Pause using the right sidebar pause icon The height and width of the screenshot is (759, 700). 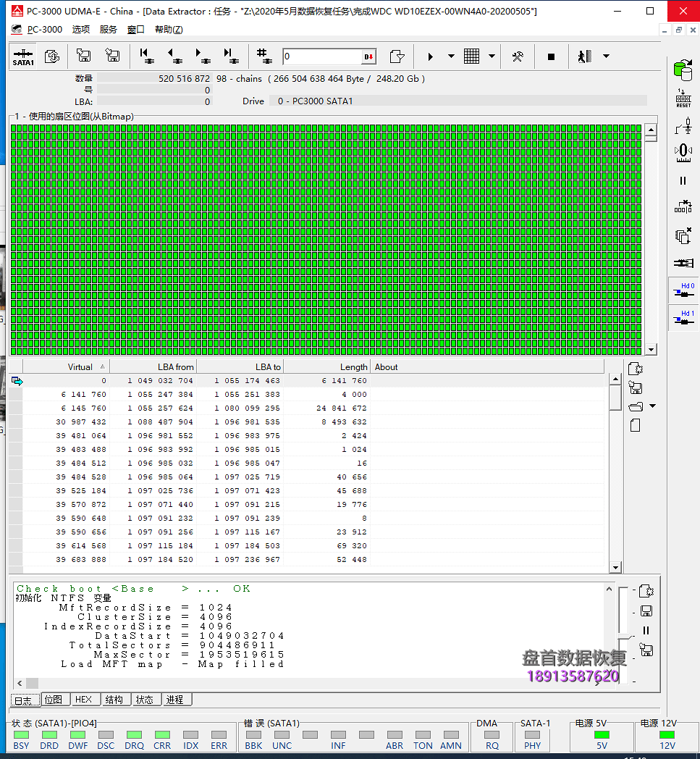[x=683, y=180]
